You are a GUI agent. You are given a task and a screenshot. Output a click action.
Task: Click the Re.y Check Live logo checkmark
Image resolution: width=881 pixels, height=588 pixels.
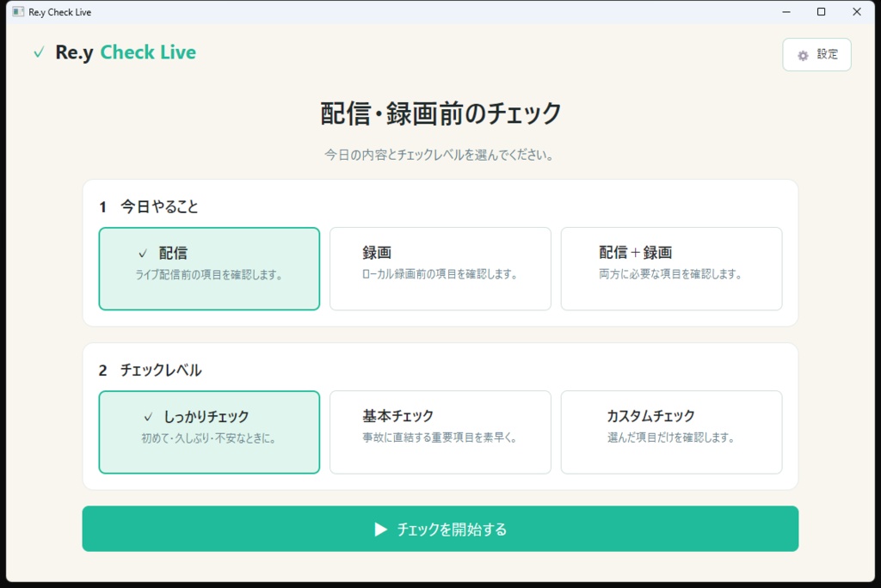click(x=39, y=52)
